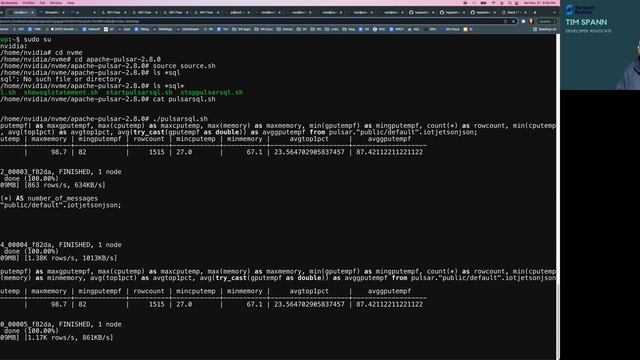This screenshot has width=640, height=360.
Task: Click the terminal's vertical scrollbar thumb
Action: tap(558, 321)
